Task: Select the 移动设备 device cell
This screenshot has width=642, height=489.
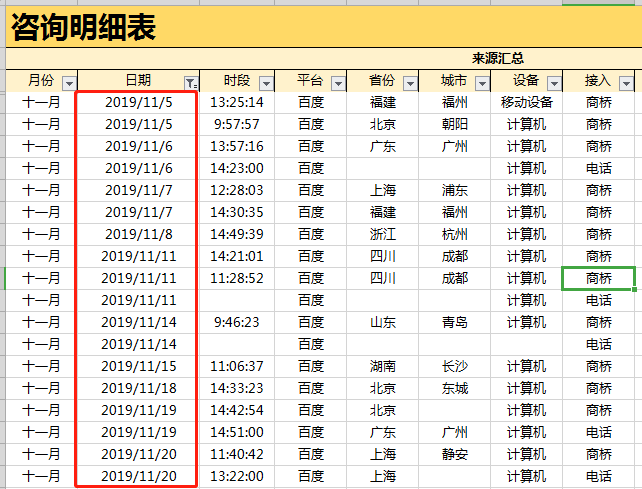Action: point(526,102)
